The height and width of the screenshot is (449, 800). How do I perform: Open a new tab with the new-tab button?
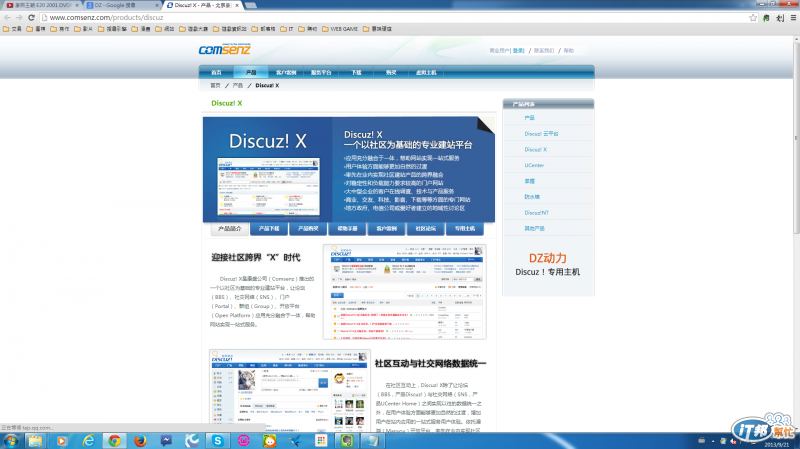[251, 5]
